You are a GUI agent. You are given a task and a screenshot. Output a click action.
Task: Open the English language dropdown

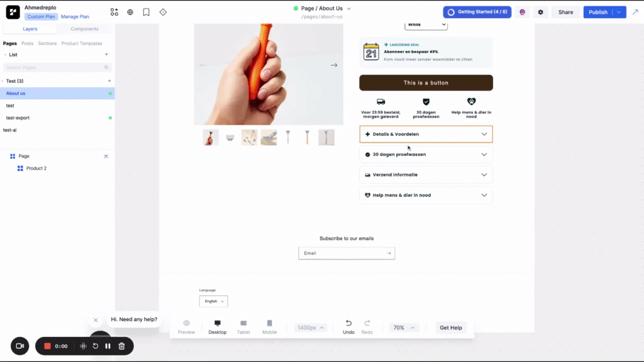click(x=213, y=301)
